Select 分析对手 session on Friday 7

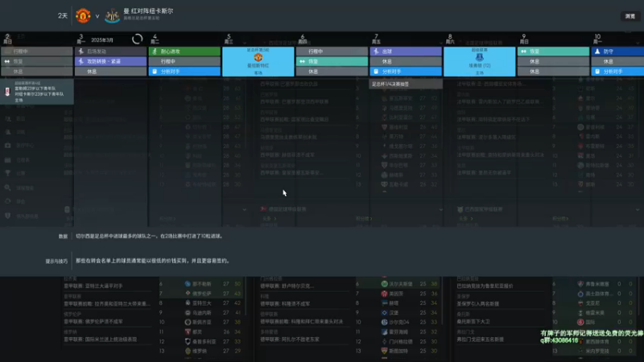(x=406, y=72)
